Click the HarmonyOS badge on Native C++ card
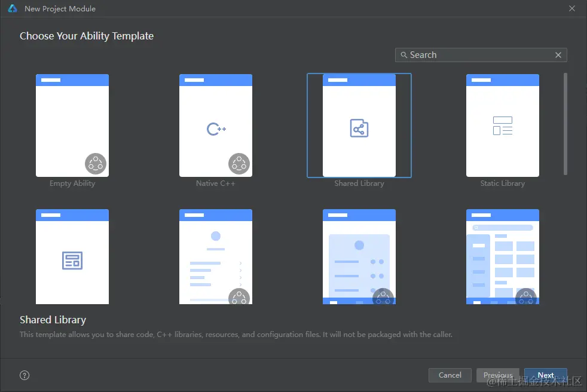587x392 pixels. (239, 164)
